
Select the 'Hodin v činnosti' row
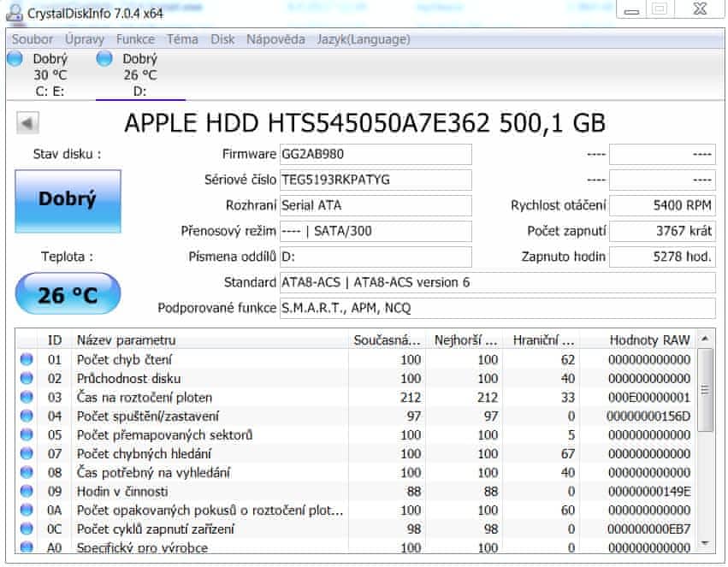[356, 491]
